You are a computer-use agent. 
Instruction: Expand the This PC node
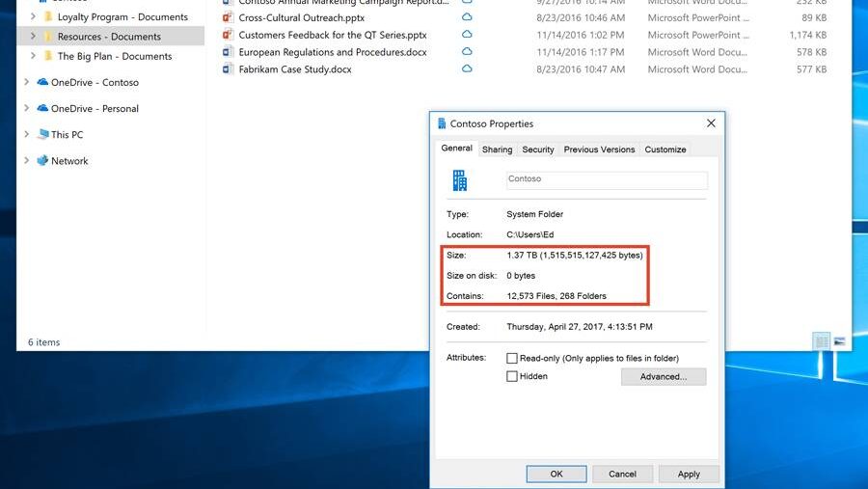[x=27, y=134]
